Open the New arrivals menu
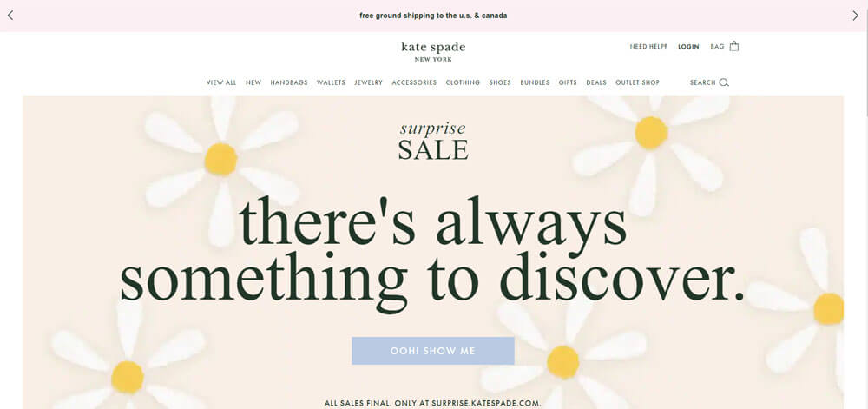The height and width of the screenshot is (409, 868). 253,82
